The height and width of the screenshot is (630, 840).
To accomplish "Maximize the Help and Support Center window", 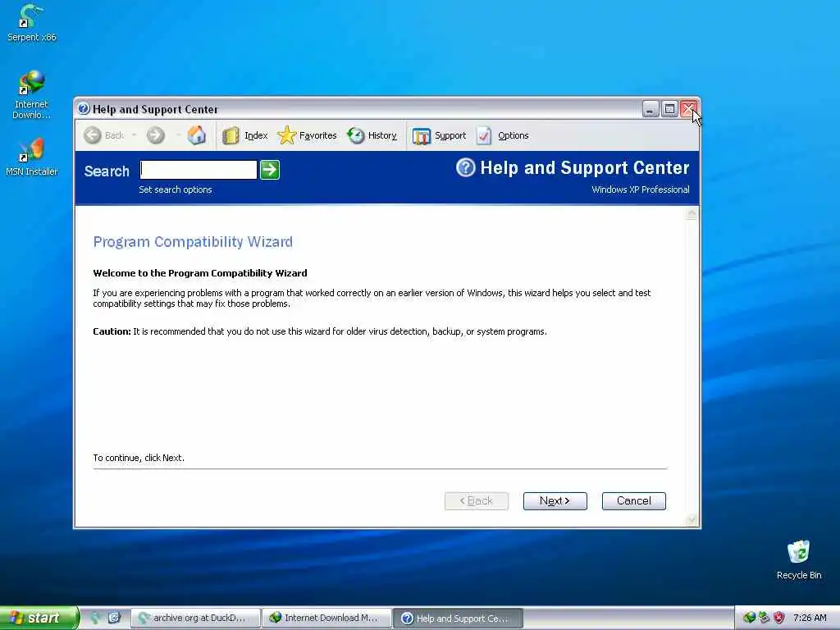I will (x=669, y=109).
